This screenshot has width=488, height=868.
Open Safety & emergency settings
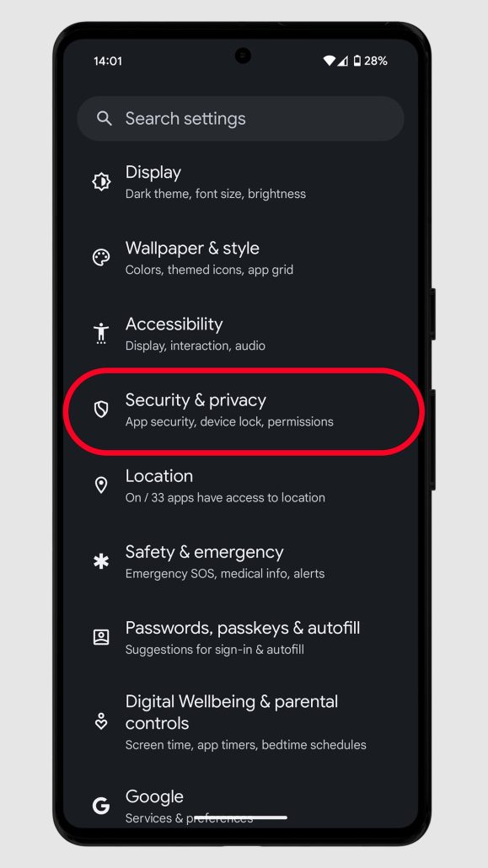[x=240, y=561]
